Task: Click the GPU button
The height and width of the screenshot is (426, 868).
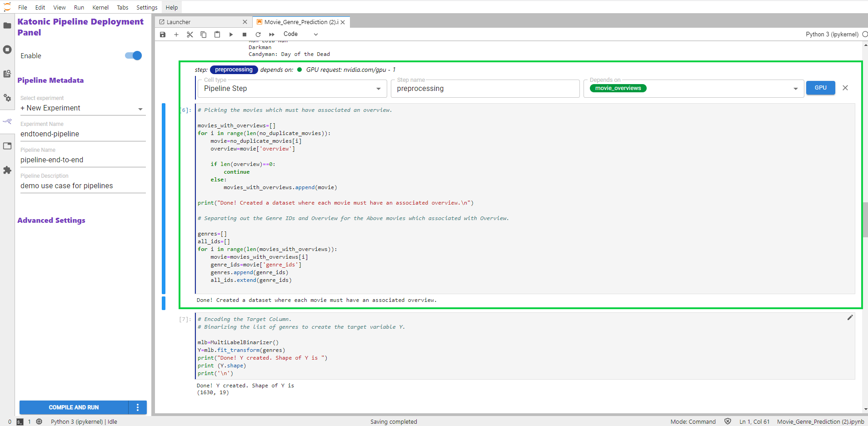Action: 820,88
